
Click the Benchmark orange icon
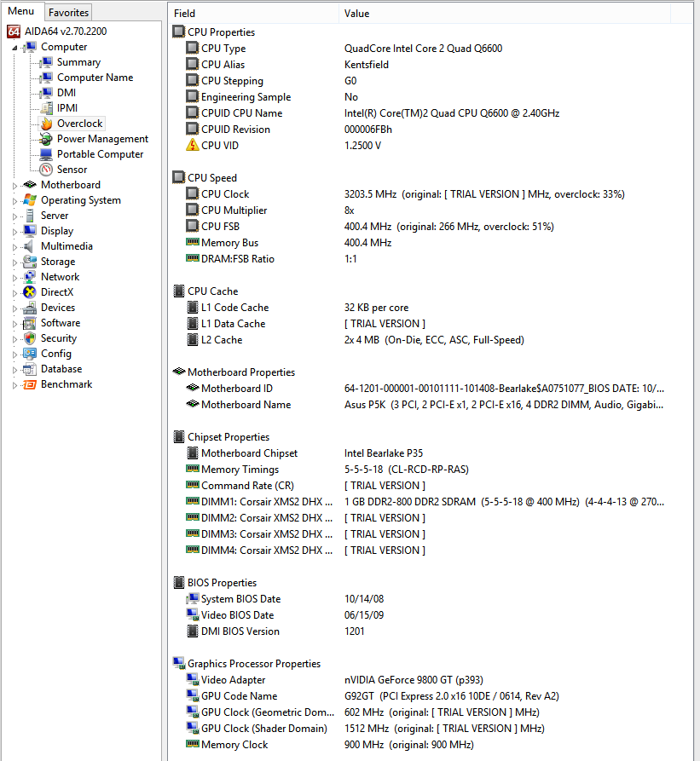[30, 385]
